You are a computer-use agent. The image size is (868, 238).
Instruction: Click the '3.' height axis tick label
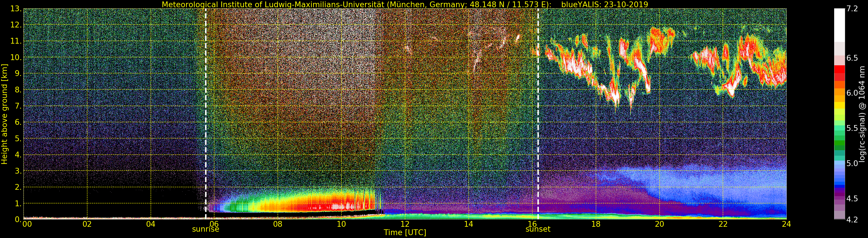pyautogui.click(x=18, y=171)
